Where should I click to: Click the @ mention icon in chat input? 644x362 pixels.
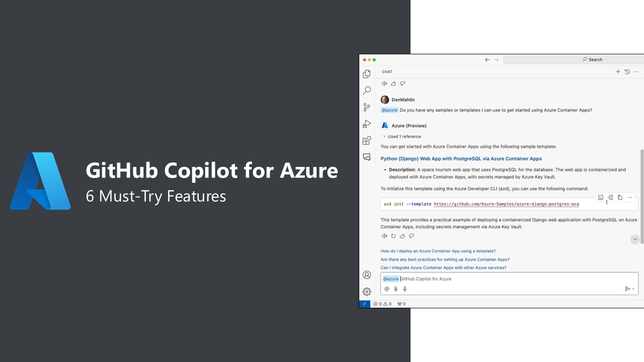coord(387,289)
